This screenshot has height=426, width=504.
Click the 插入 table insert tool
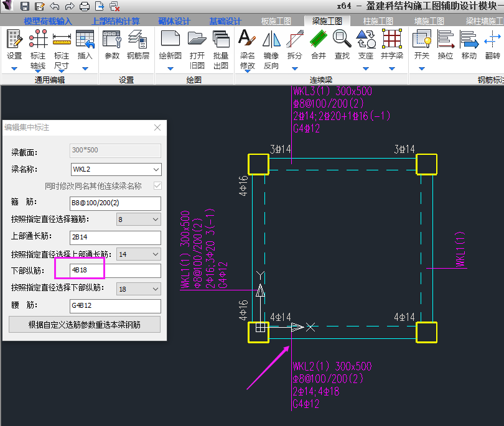point(85,45)
